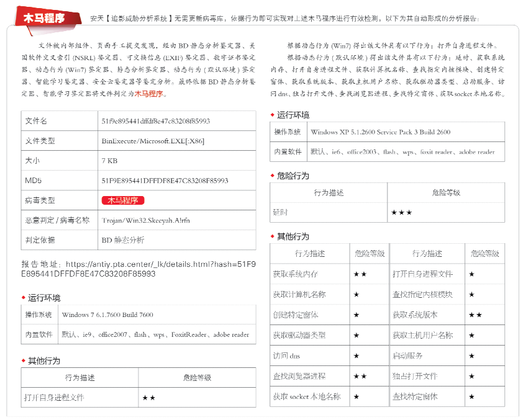Select the lowercase hash in the 文件名 row

tap(156, 121)
